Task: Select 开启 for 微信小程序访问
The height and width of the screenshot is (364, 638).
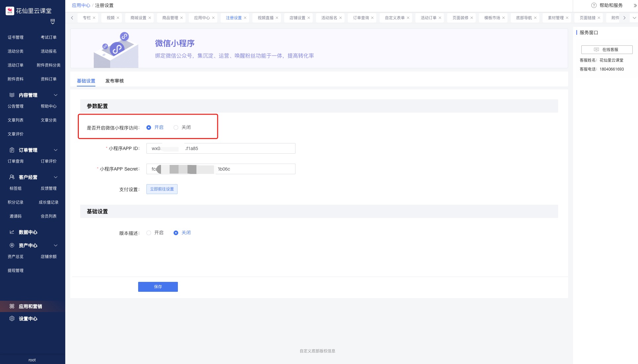Action: pos(149,128)
